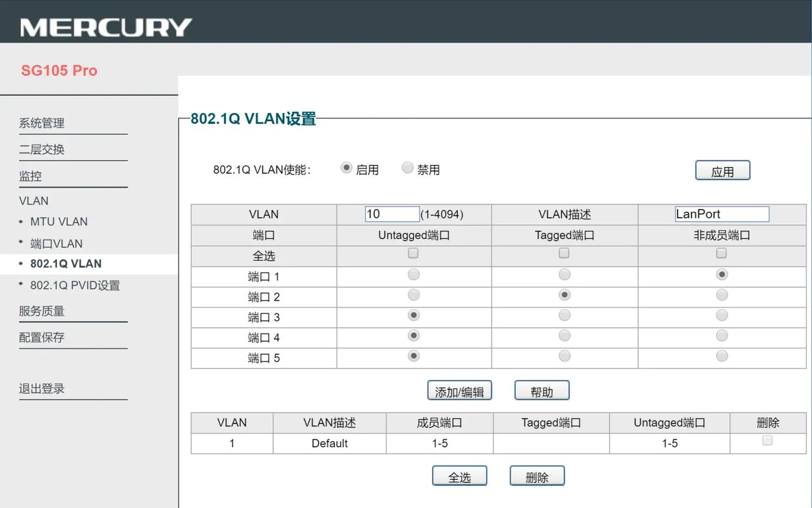Set 端口 5 as Untagged

point(414,356)
